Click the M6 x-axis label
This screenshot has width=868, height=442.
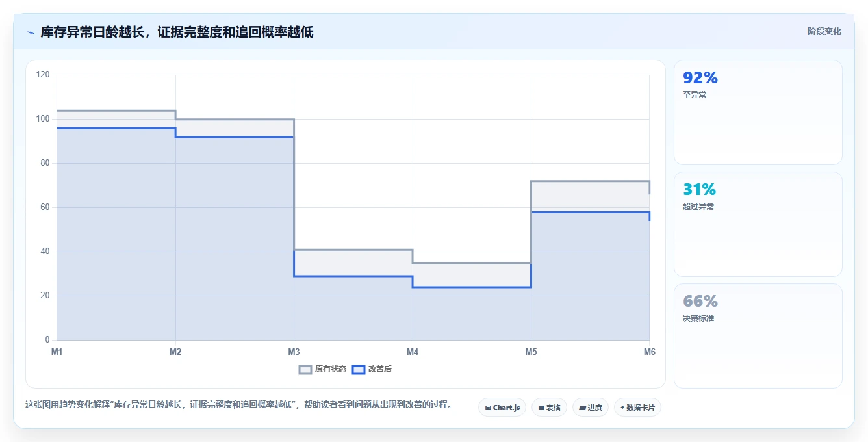[649, 352]
